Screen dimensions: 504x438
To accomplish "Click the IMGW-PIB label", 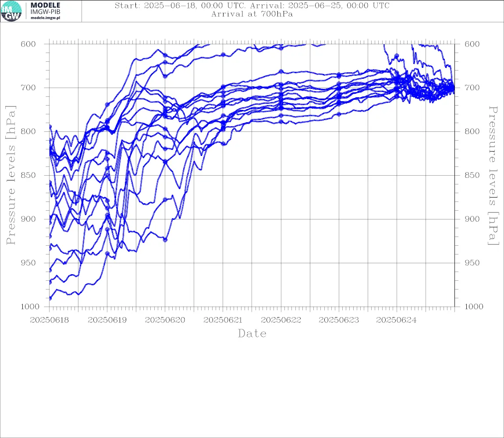I will 45,12.
